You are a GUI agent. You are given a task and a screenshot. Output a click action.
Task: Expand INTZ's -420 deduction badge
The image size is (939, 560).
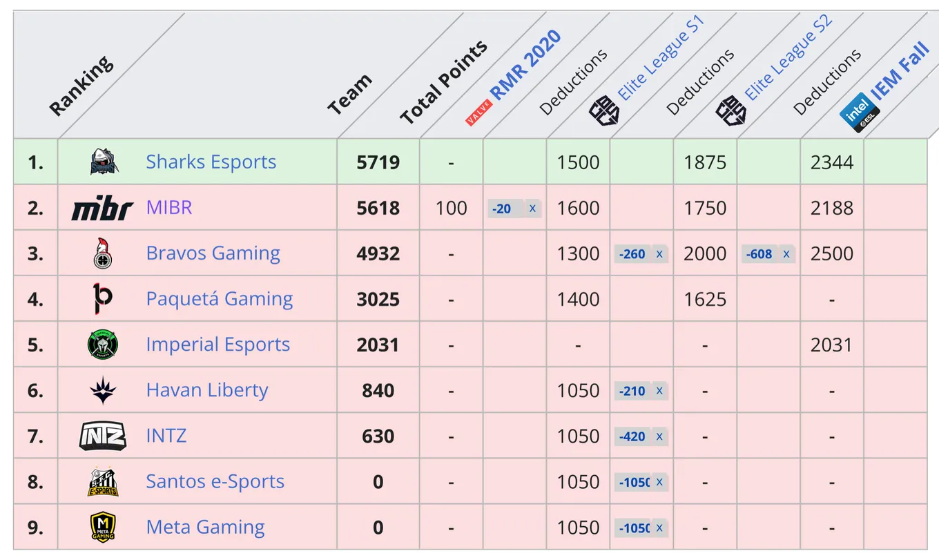pos(641,436)
